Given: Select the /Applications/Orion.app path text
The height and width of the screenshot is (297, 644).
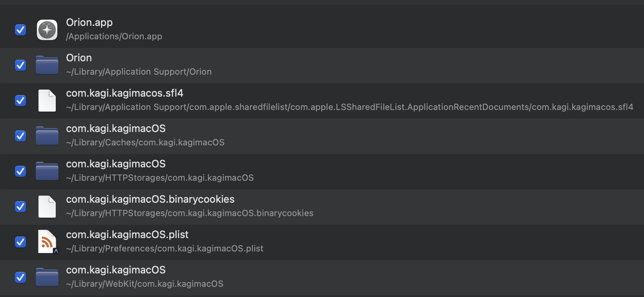Looking at the screenshot, I should click(114, 37).
